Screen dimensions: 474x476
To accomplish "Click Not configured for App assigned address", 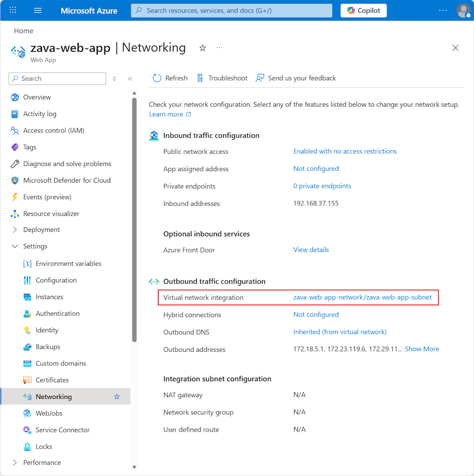I will [316, 169].
